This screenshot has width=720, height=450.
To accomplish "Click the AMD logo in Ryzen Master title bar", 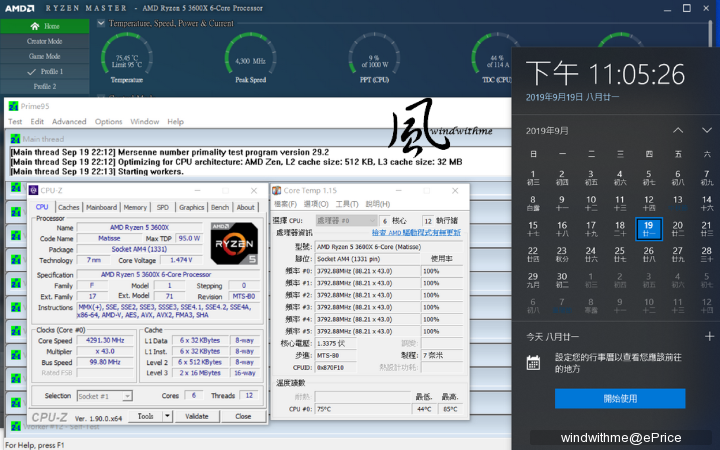I will pos(19,8).
